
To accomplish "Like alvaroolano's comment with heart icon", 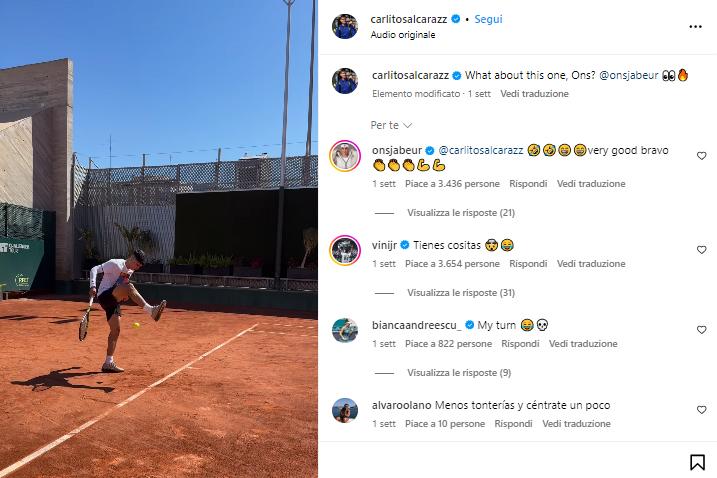I will pos(701,410).
